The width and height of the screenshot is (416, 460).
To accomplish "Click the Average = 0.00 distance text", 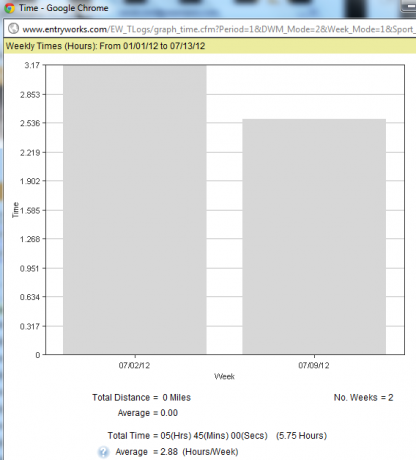I will point(148,413).
